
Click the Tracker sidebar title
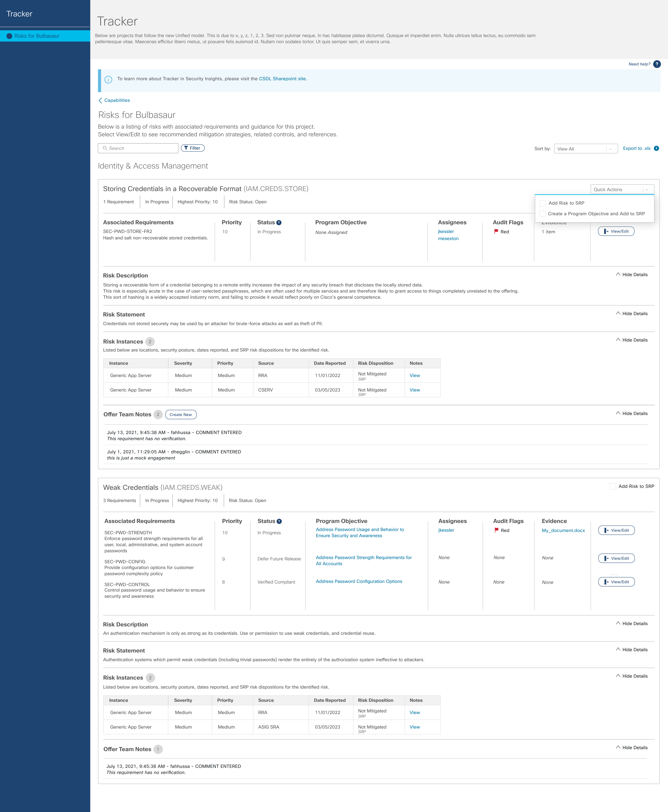[x=19, y=14]
